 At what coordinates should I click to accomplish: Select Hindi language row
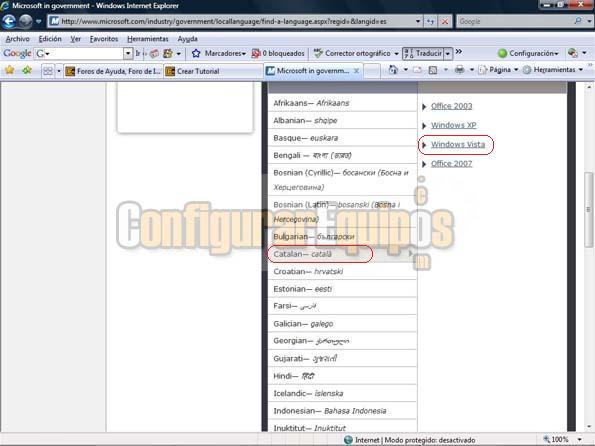click(x=342, y=376)
